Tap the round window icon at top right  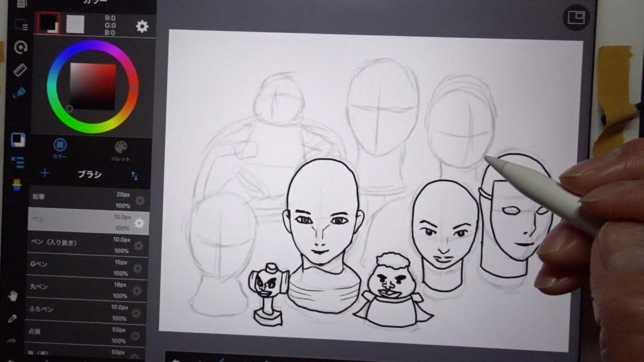576,18
